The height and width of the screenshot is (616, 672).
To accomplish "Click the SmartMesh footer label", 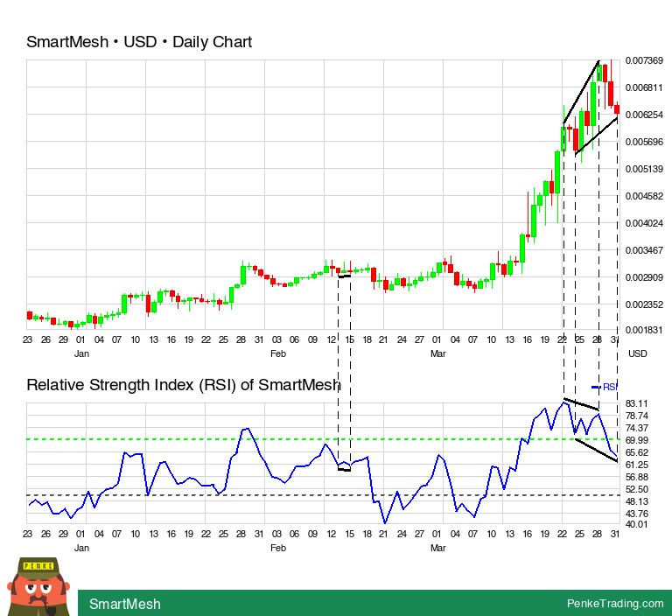I will click(x=125, y=604).
